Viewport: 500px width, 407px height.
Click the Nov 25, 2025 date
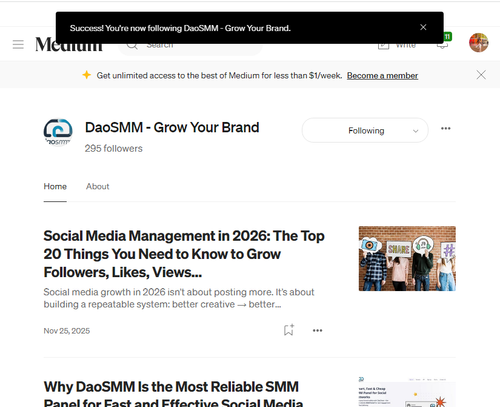pyautogui.click(x=67, y=331)
